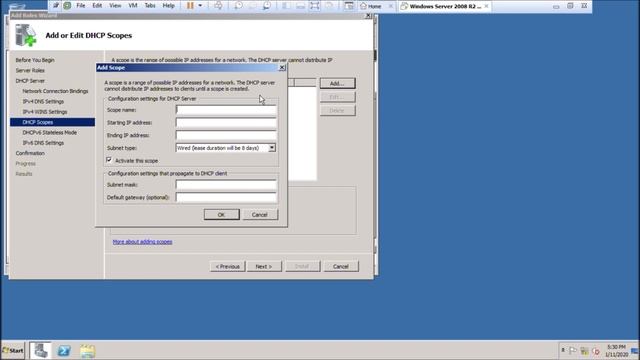This screenshot has height=360, width=640.
Task: Send Ctrl+Alt+Del to the VM
Action: coord(218,6)
